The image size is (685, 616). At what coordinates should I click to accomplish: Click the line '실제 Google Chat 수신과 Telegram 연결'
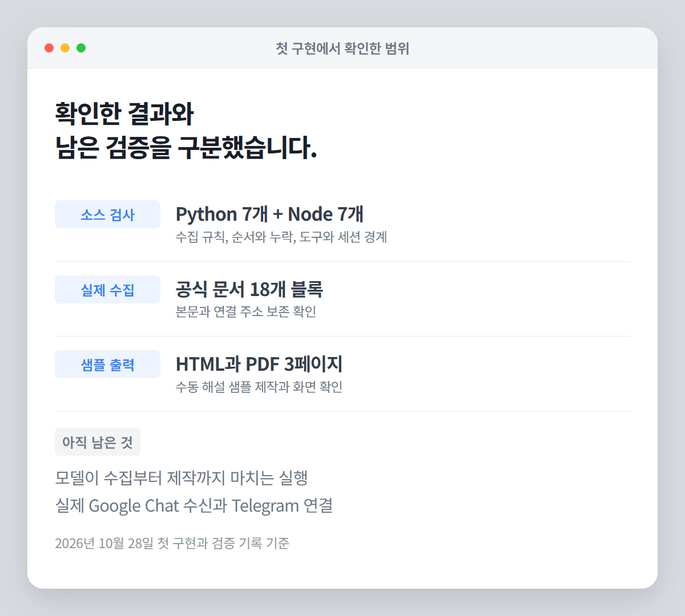(x=194, y=506)
